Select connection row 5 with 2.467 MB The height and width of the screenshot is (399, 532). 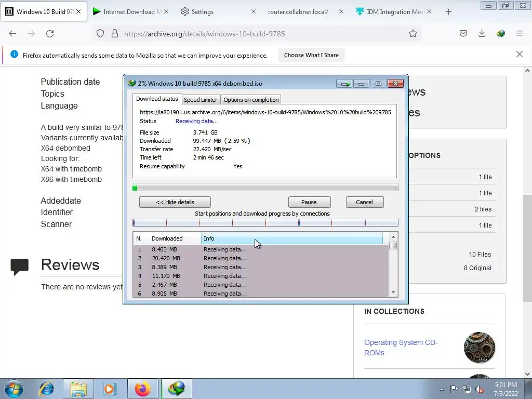coord(261,285)
